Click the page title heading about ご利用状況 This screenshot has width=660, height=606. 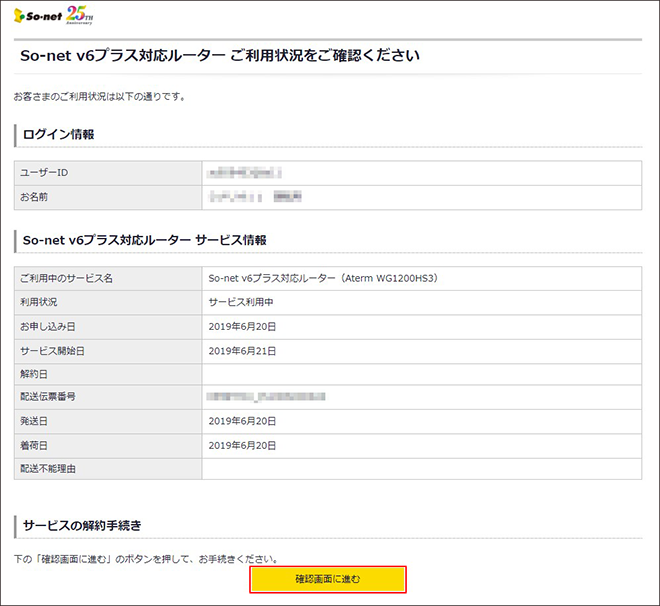220,56
